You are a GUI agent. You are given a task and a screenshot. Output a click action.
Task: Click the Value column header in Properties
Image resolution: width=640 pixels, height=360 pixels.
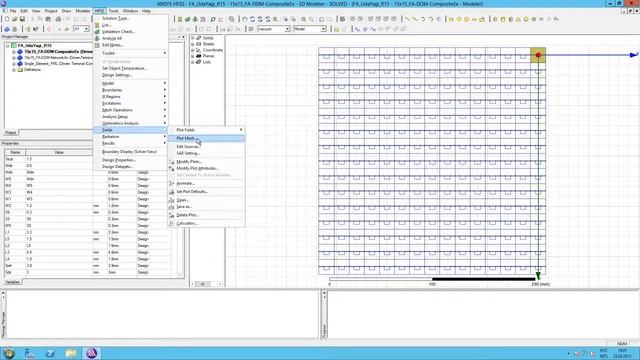click(59, 152)
